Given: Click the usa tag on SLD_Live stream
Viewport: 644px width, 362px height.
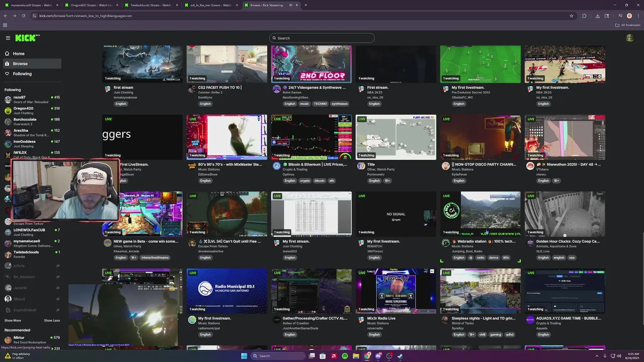Looking at the screenshot, I should coord(572,257).
